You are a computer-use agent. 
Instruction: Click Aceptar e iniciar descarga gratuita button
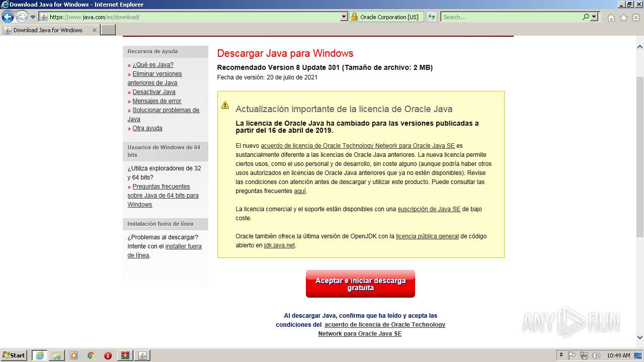[360, 284]
